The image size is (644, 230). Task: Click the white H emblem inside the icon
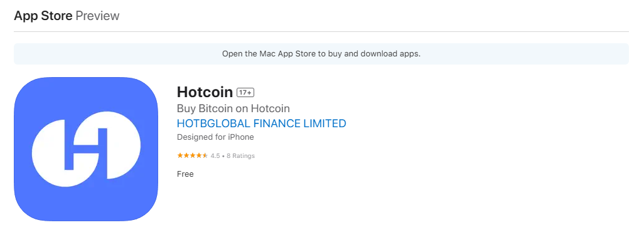pos(86,149)
